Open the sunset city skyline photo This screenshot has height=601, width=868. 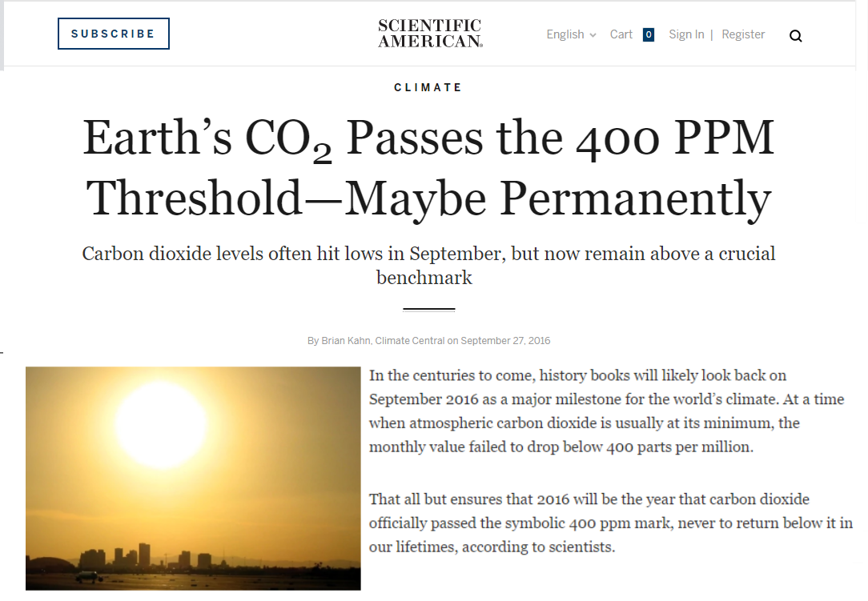193,478
